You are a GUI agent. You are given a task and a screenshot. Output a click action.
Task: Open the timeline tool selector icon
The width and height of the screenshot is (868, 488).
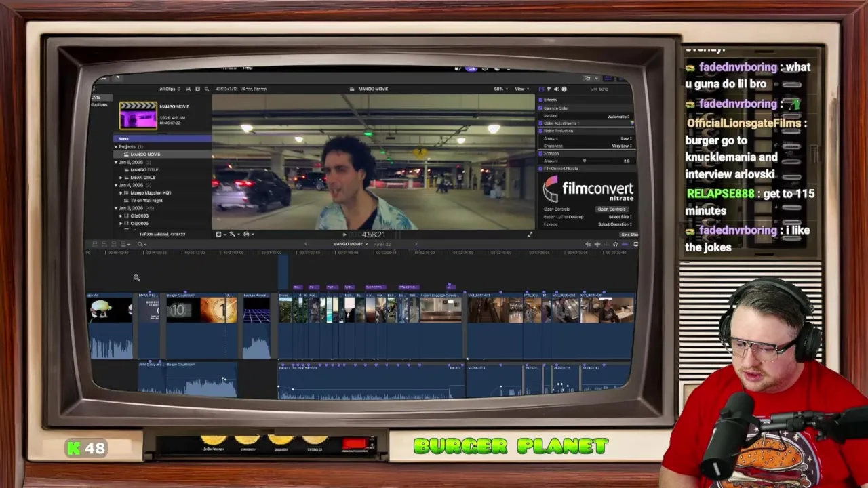(x=141, y=244)
